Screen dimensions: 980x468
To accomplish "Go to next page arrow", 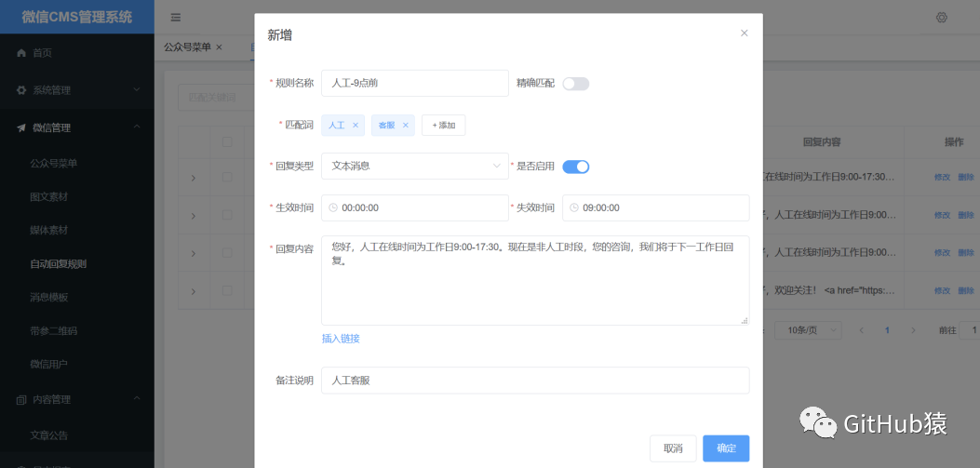I will 913,330.
